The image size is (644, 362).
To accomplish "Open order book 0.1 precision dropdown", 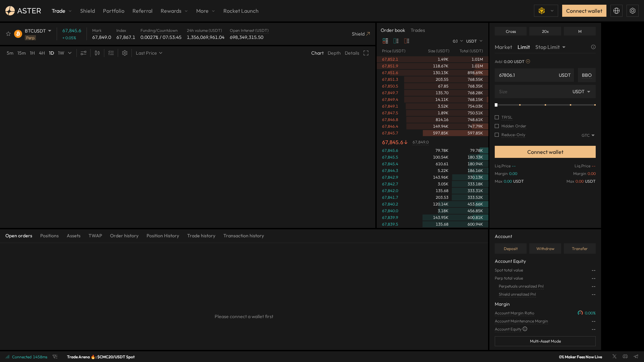I will point(458,41).
